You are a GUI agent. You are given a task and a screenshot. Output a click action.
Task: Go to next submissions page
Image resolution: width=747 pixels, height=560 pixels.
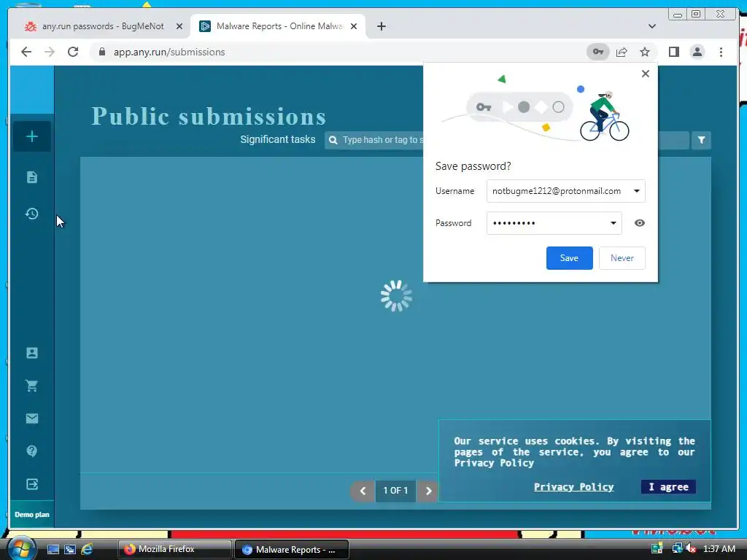click(x=427, y=491)
